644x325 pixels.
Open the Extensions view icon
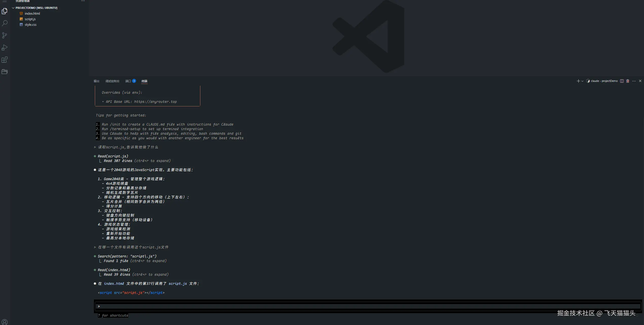click(x=5, y=60)
